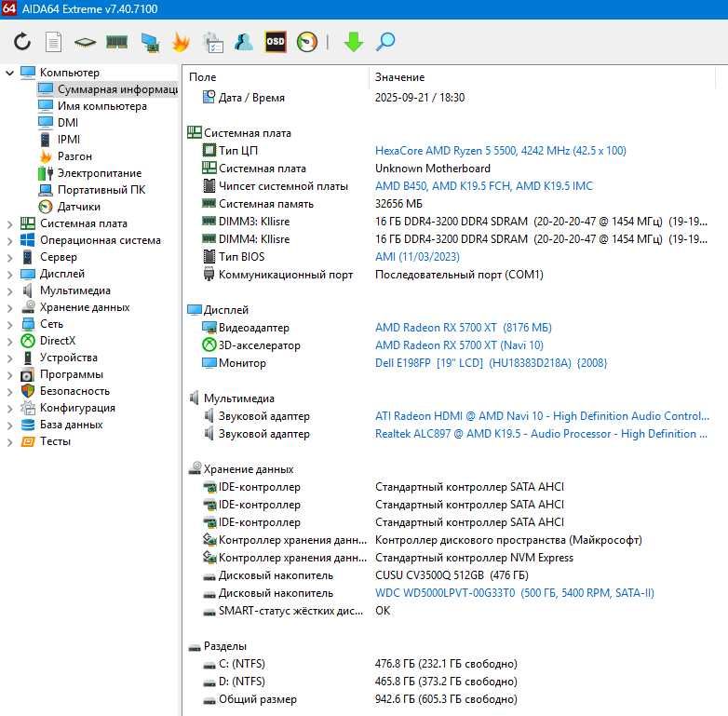Open AMD Radeon RX 5700 XT (Navi 10) link
Image resolution: width=728 pixels, height=716 pixels.
coord(459,345)
